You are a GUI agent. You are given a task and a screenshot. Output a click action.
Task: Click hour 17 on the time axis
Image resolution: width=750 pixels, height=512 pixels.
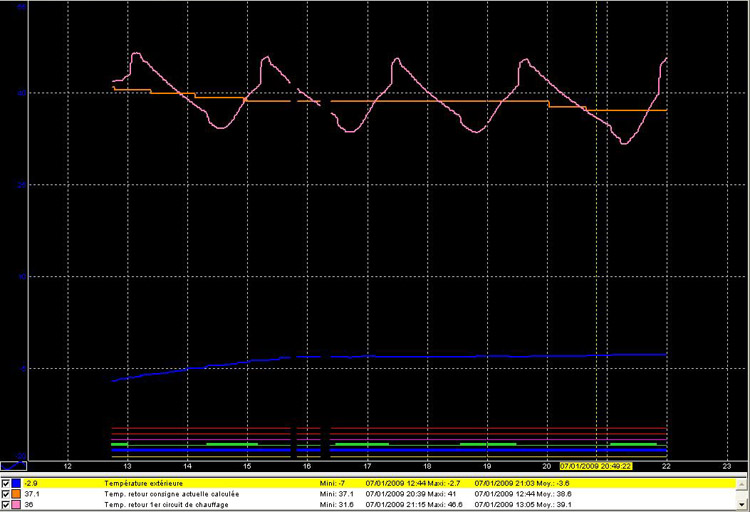(367, 466)
